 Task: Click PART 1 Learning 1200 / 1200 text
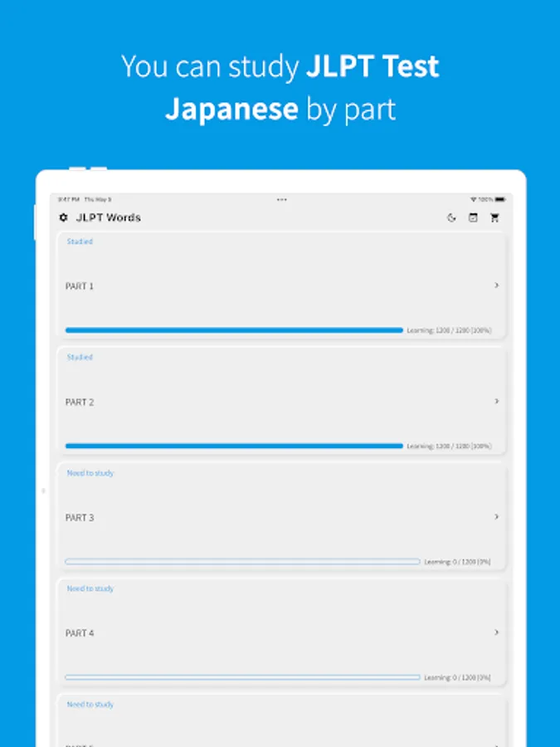point(449,330)
